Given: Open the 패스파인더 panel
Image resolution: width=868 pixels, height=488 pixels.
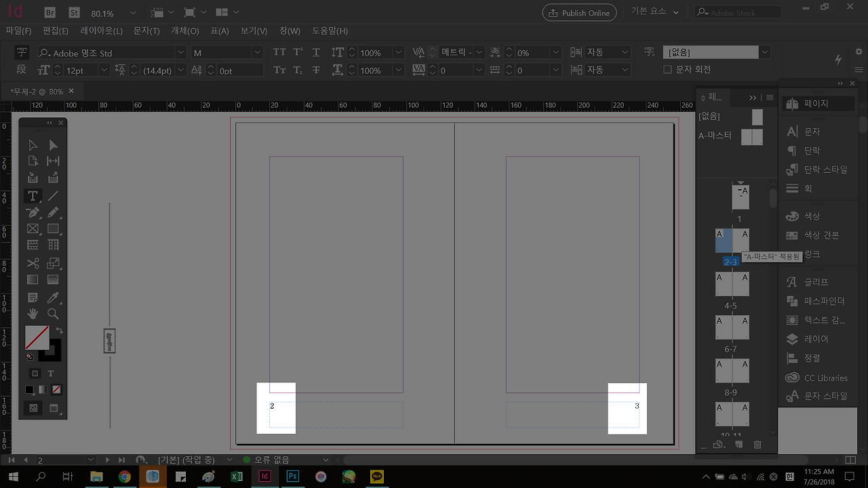Looking at the screenshot, I should 816,301.
